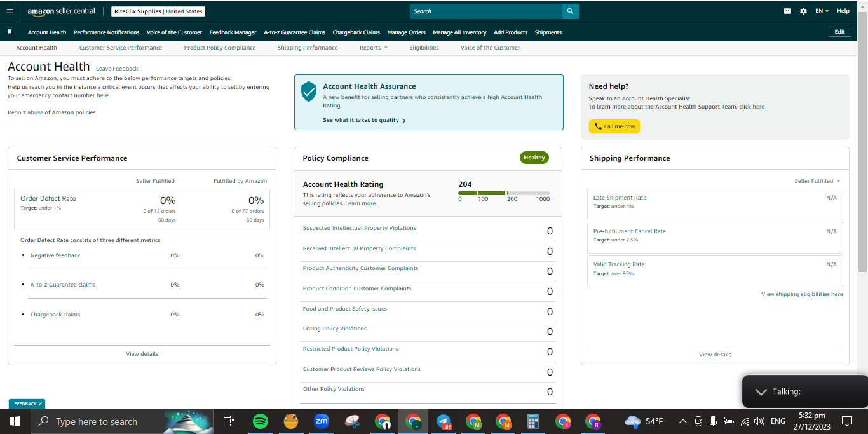Open Telegram from the taskbar
Screen dimensions: 868x434
(444, 421)
